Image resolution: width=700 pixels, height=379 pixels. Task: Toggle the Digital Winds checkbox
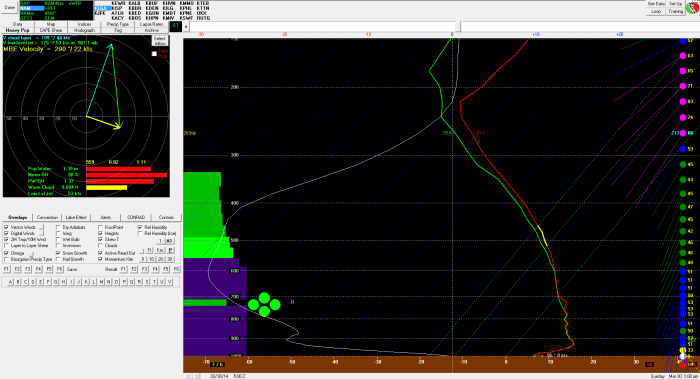[x=6, y=233]
